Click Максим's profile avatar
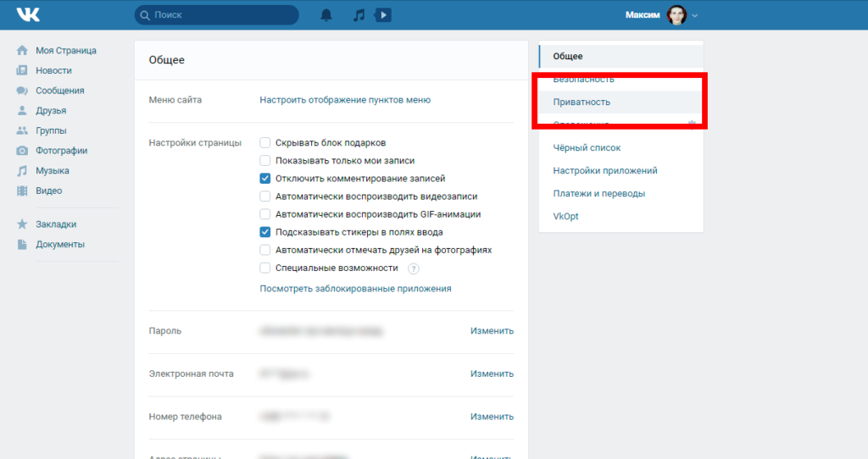The width and height of the screenshot is (868, 459). click(x=676, y=15)
